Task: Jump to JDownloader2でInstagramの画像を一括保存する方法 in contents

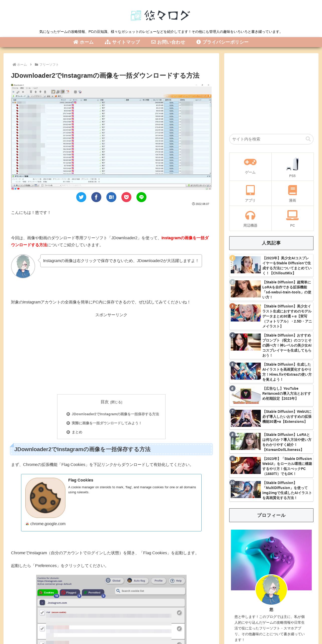Action: [115, 414]
